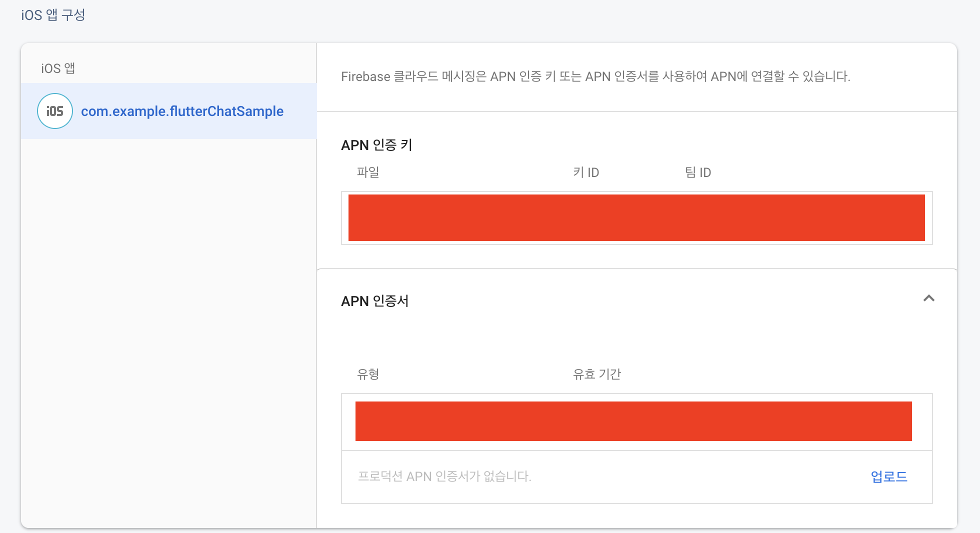Click the Firebase 클라우드 메시징 description text
The image size is (980, 533).
(595, 76)
